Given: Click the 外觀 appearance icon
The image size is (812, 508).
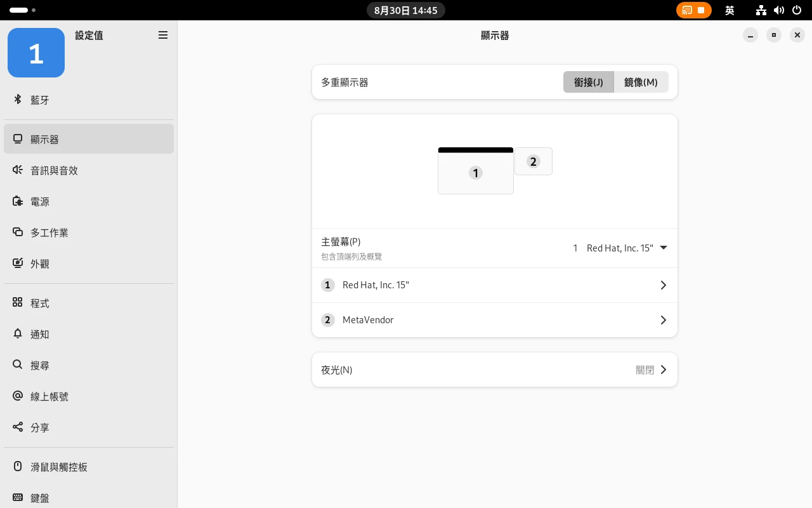Looking at the screenshot, I should 18,264.
